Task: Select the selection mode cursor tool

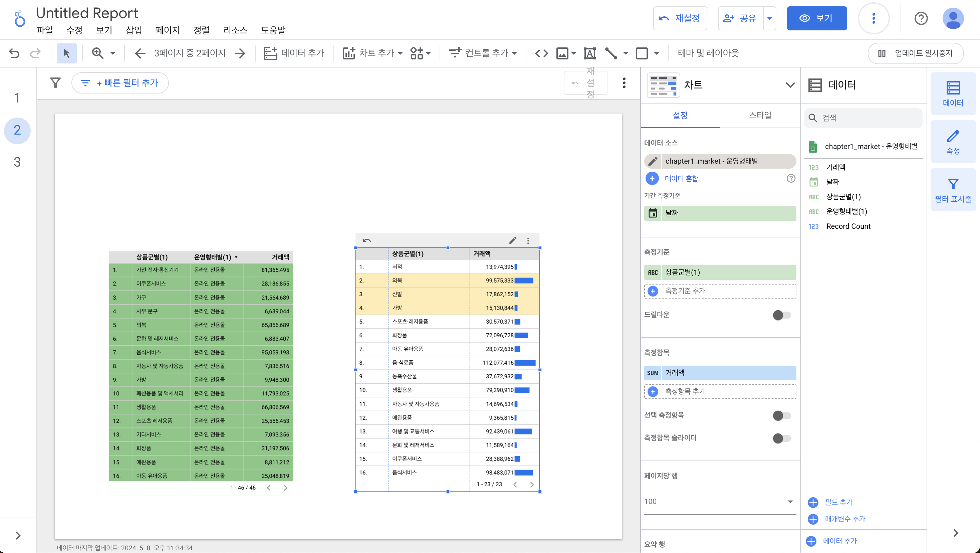Action: pyautogui.click(x=66, y=53)
